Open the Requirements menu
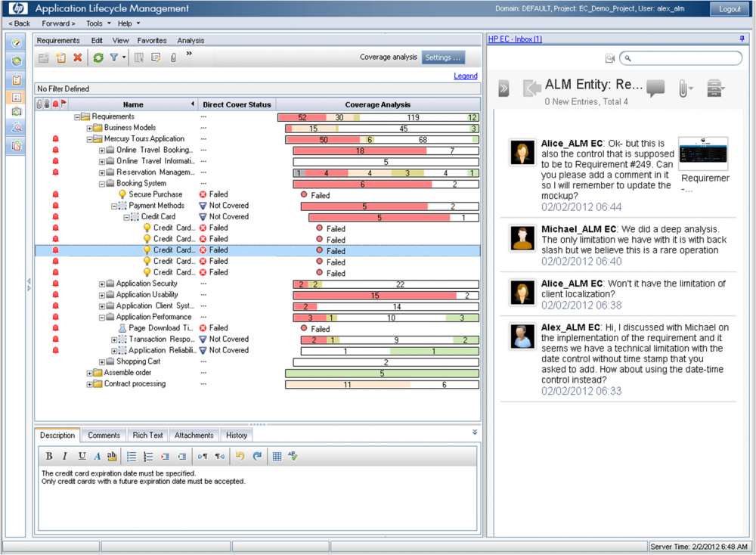This screenshot has height=555, width=756. click(x=58, y=41)
